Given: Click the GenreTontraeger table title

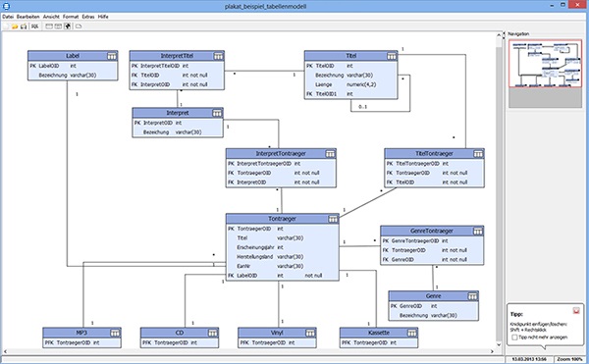Looking at the screenshot, I should click(x=432, y=232).
